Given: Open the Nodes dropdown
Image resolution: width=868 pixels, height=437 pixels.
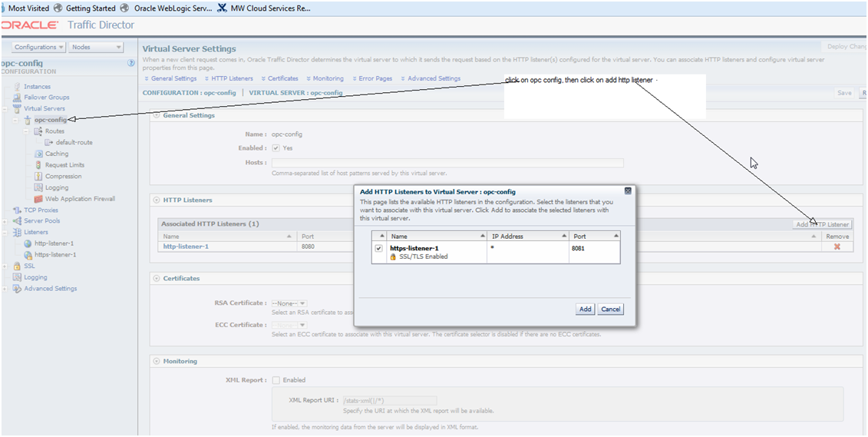Looking at the screenshot, I should pos(96,48).
